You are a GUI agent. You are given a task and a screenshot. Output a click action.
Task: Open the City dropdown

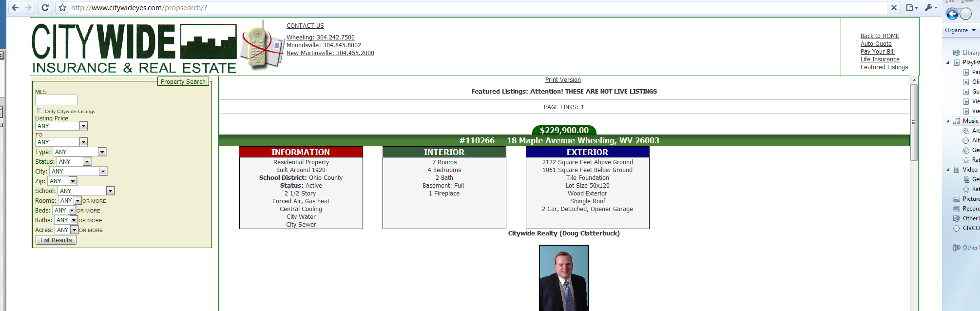click(78, 171)
